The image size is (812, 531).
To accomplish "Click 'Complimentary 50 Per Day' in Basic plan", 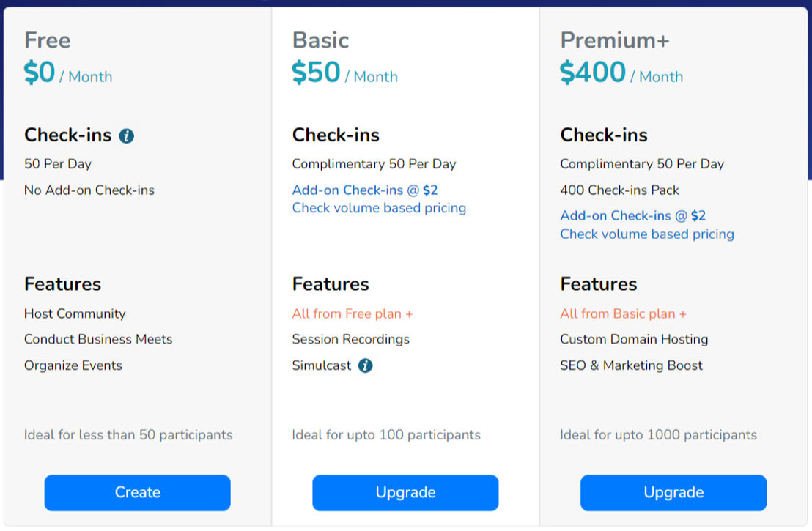I will click(x=374, y=164).
